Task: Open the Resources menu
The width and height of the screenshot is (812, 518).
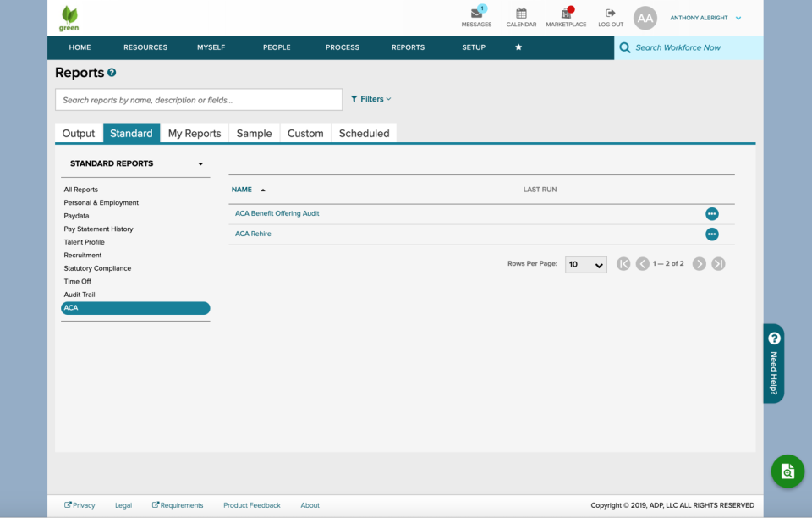Action: 145,47
